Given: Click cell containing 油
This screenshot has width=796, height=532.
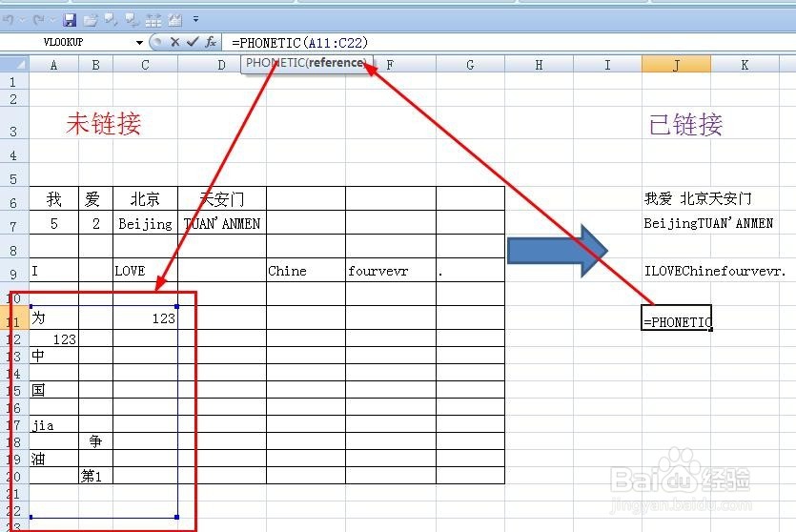Looking at the screenshot, I should (x=53, y=459).
